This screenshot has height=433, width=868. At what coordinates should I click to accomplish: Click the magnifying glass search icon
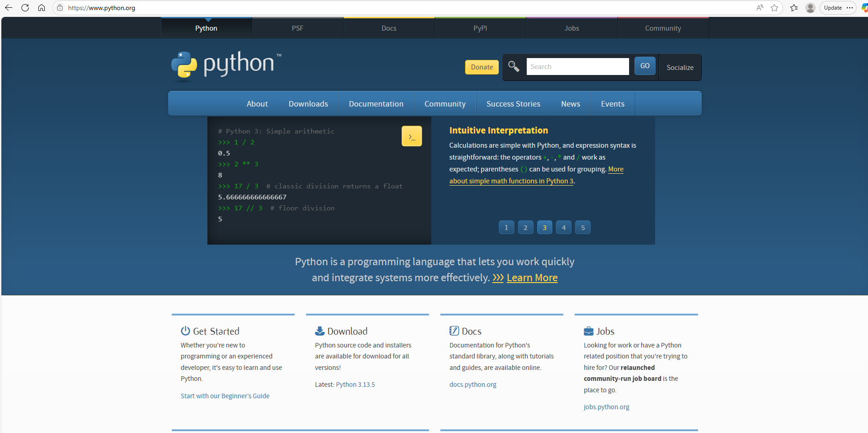(514, 67)
